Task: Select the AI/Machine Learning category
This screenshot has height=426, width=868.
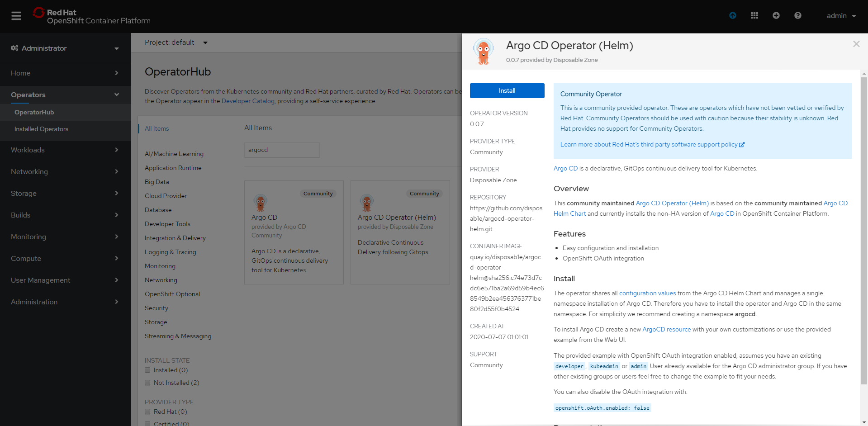Action: click(x=174, y=154)
